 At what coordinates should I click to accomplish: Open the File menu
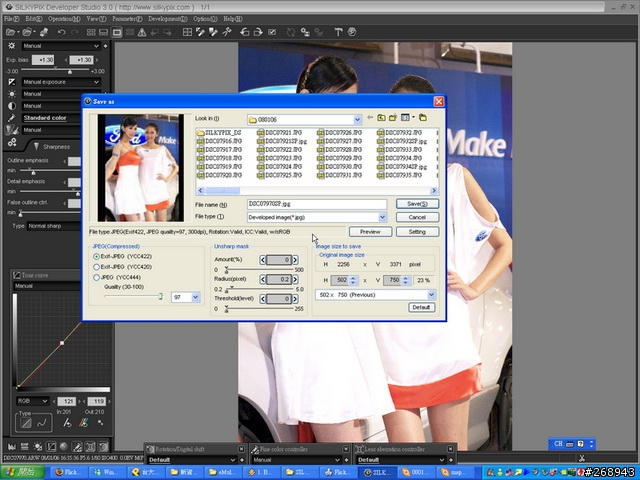pos(11,19)
